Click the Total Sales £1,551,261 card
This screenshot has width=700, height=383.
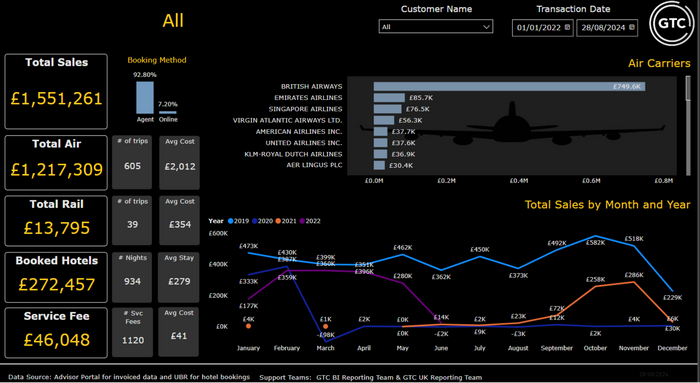[56, 92]
